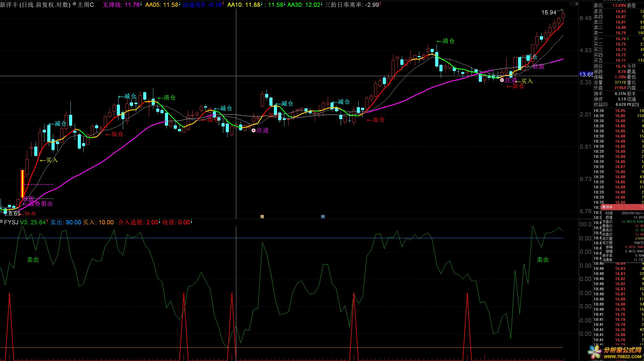
Task: Click the 买三 16.73 order row
Action: [x=618, y=50]
